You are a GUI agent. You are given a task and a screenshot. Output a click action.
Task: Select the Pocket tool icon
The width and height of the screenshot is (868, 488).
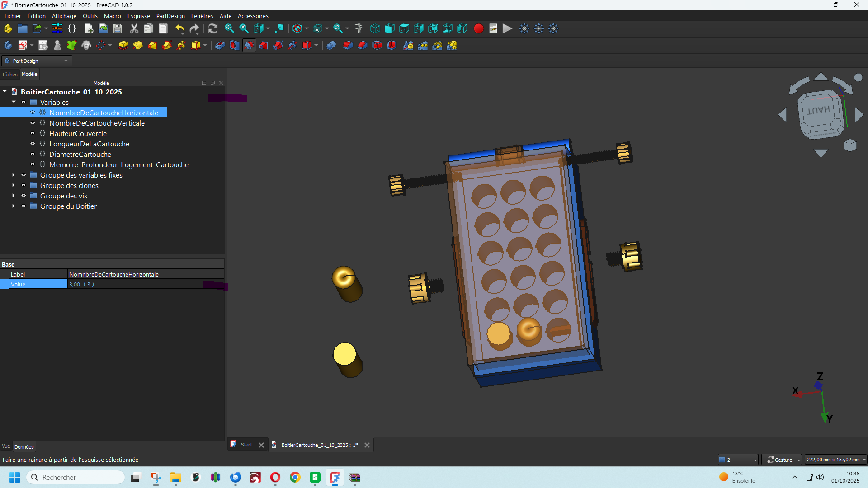coord(220,45)
